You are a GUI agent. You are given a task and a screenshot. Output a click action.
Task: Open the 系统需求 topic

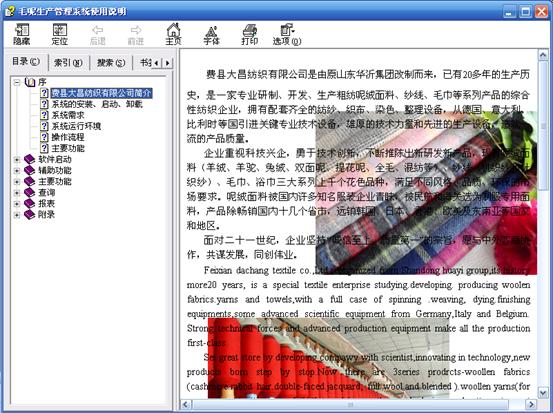(68, 115)
